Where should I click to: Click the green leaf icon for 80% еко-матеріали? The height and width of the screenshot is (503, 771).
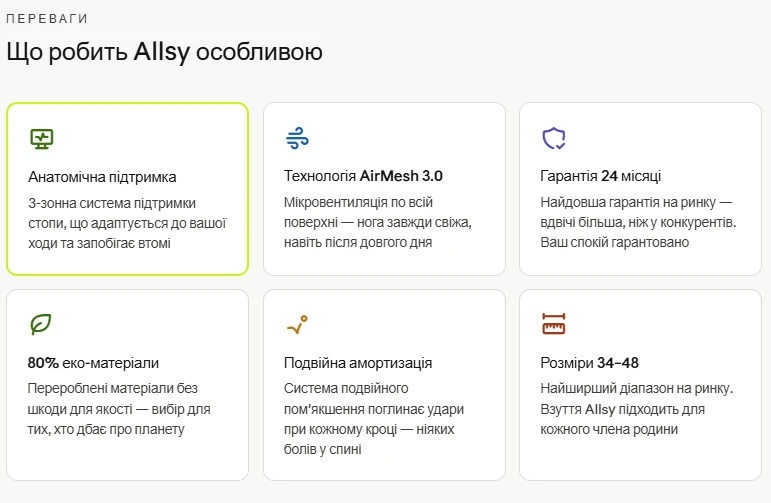click(41, 324)
